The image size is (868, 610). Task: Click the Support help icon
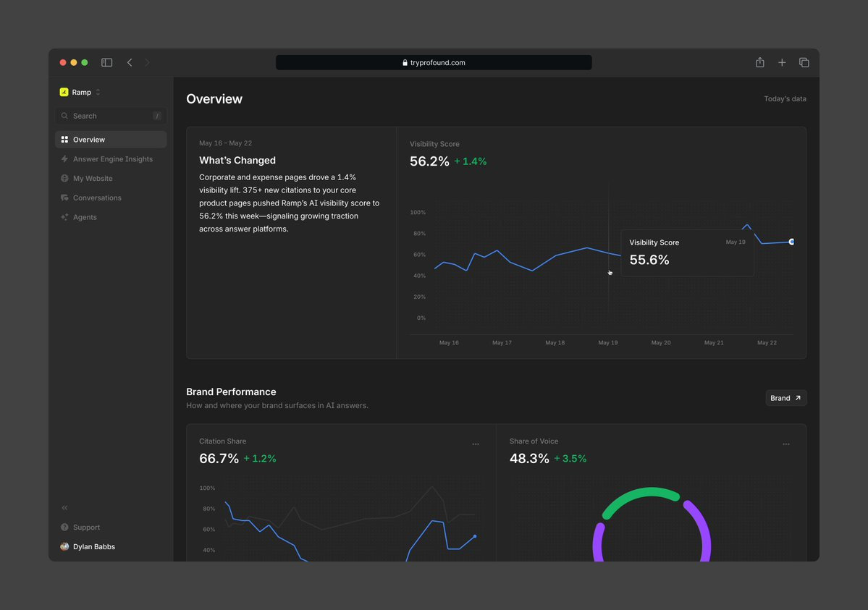point(64,528)
